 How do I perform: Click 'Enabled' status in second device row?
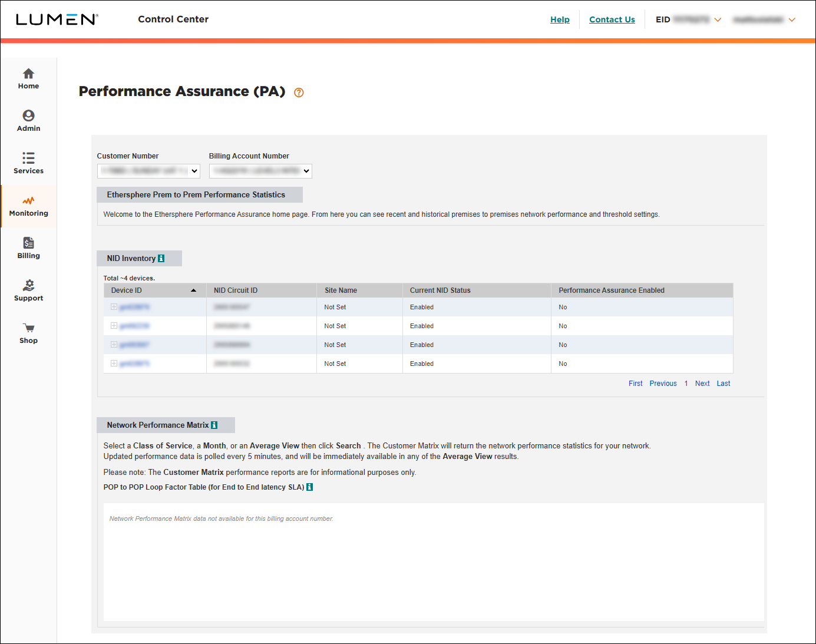point(422,326)
